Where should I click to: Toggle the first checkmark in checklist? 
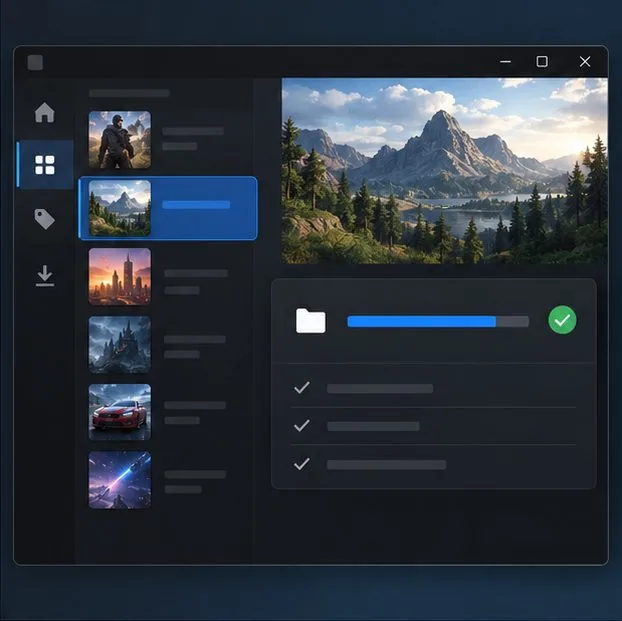click(x=302, y=387)
